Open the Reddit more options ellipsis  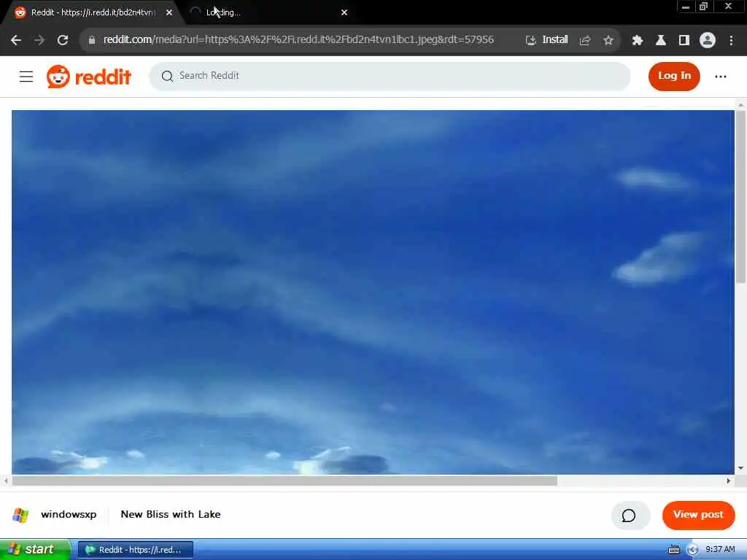pos(720,76)
